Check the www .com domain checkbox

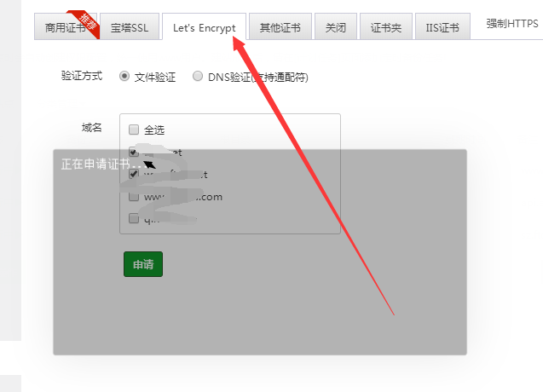point(134,196)
